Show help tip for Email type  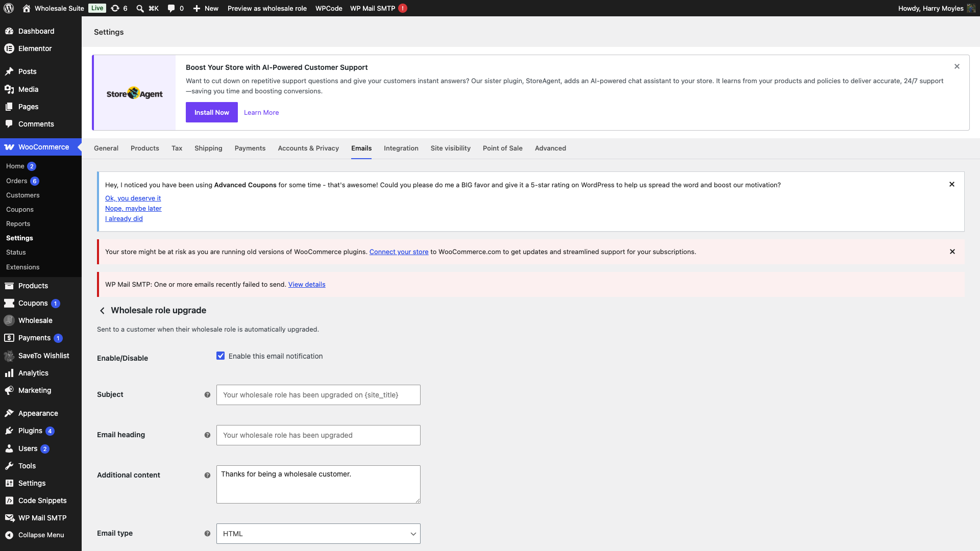coord(207,534)
